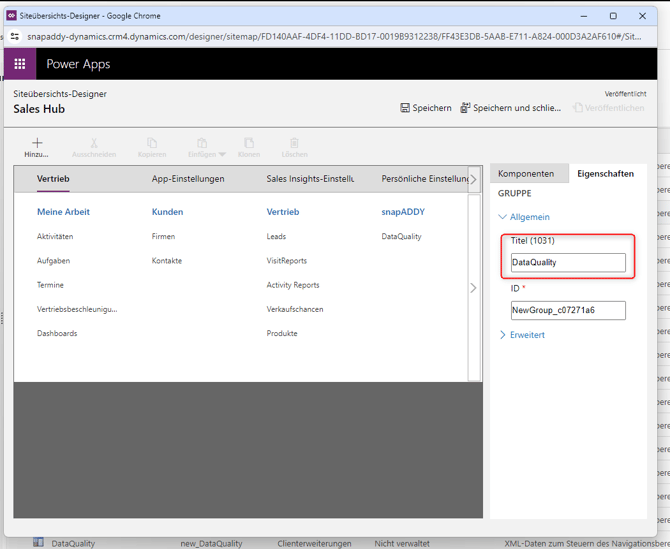Viewport: 670px width, 549px height.
Task: Expand the Erweitert section
Action: (x=523, y=335)
